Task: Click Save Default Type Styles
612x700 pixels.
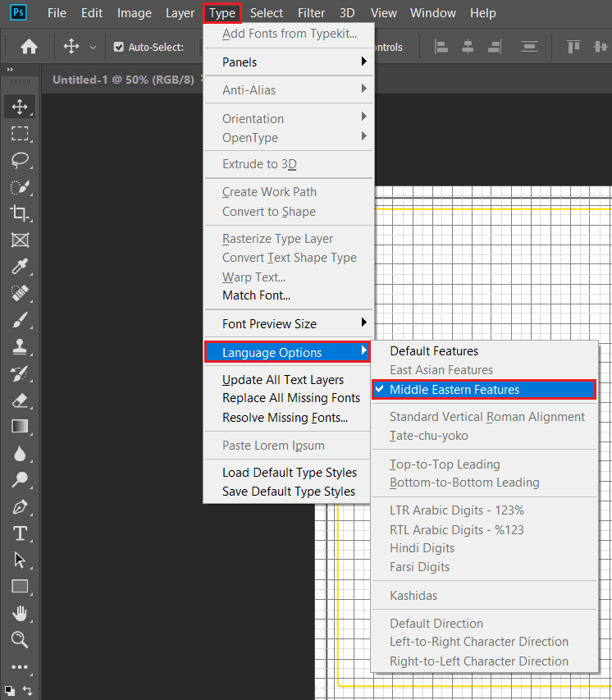Action: click(289, 492)
